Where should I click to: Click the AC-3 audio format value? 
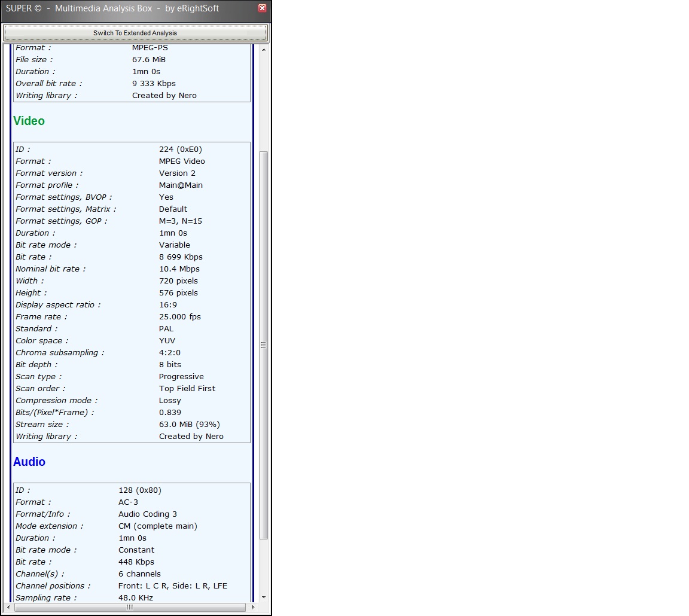pos(129,502)
